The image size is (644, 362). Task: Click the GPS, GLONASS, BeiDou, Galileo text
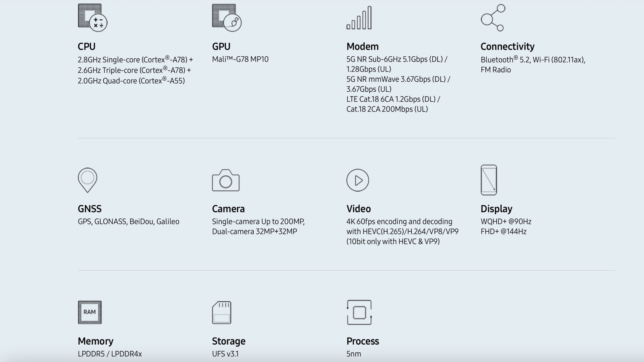128,222
